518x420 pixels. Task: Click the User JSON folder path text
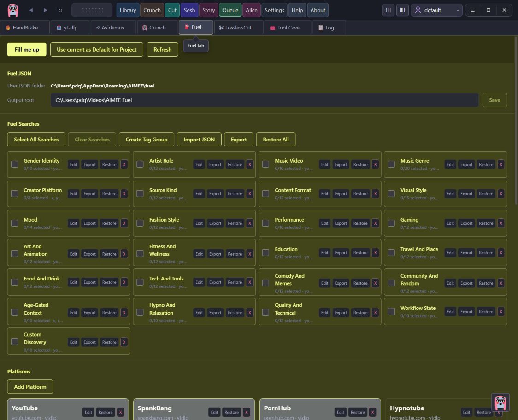click(x=102, y=86)
